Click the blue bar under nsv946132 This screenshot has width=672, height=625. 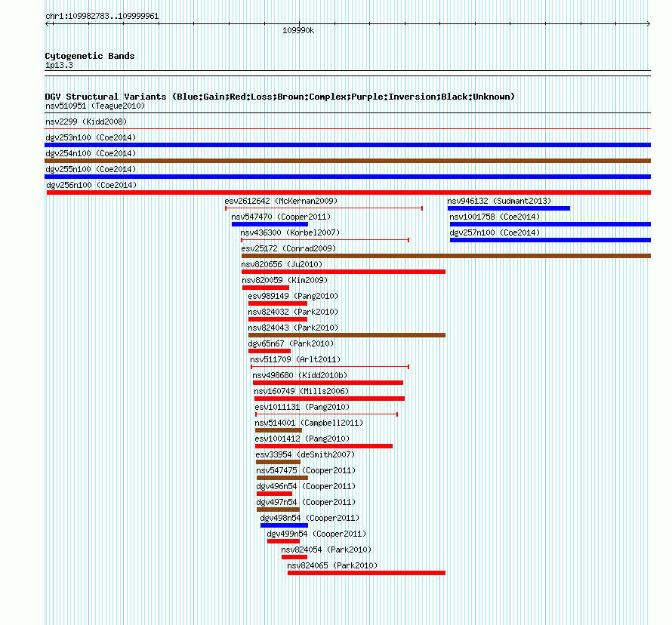pyautogui.click(x=509, y=208)
